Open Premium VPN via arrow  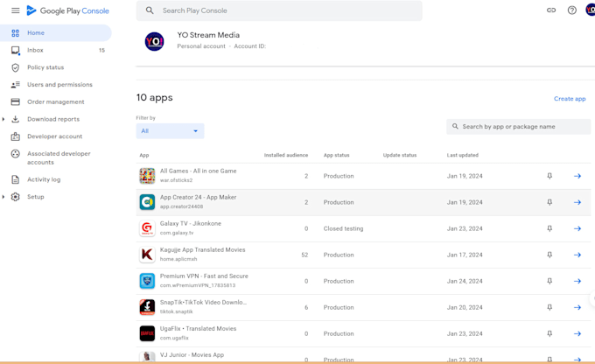coord(577,281)
